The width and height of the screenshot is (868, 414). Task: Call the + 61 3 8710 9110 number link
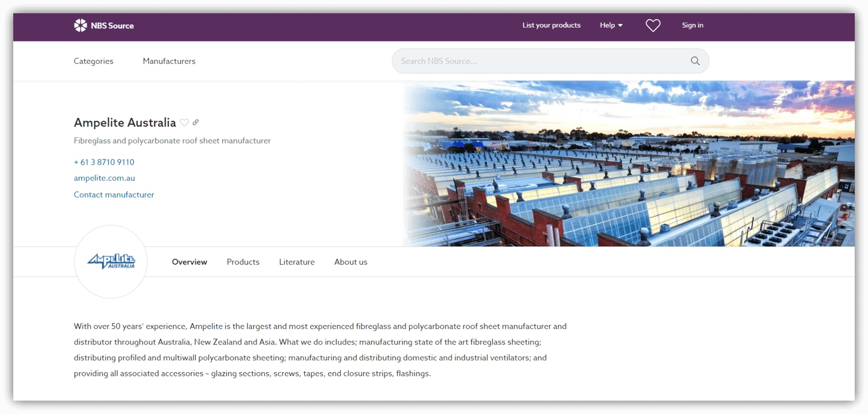point(104,162)
